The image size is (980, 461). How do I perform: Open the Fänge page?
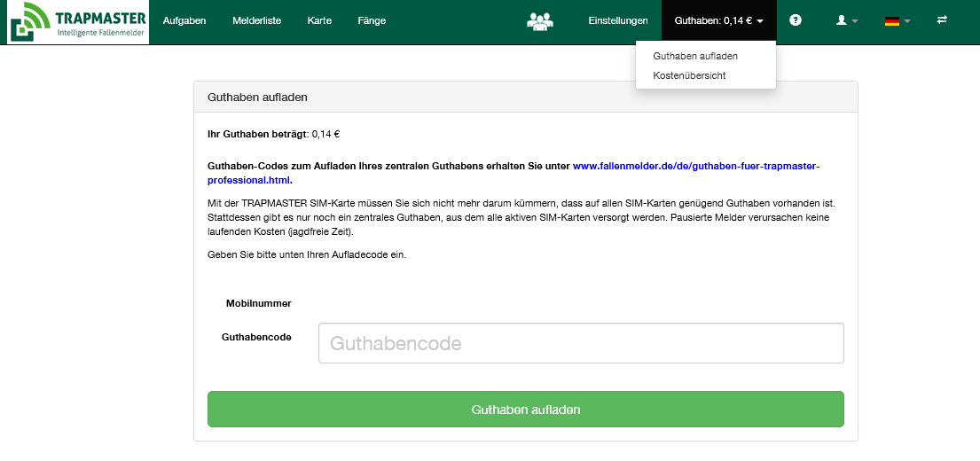point(372,20)
